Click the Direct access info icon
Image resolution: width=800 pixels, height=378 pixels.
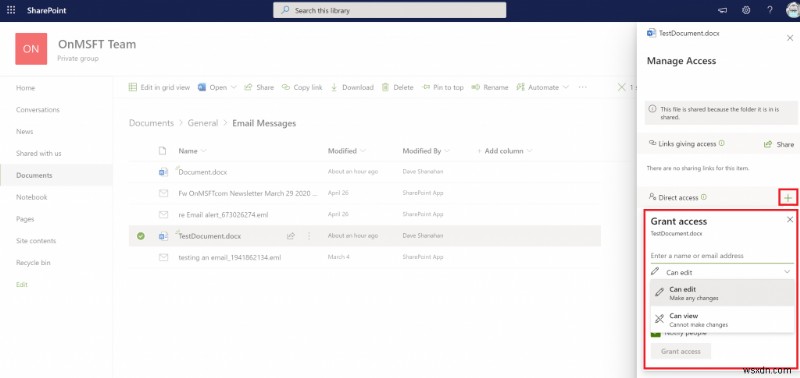[x=704, y=197]
